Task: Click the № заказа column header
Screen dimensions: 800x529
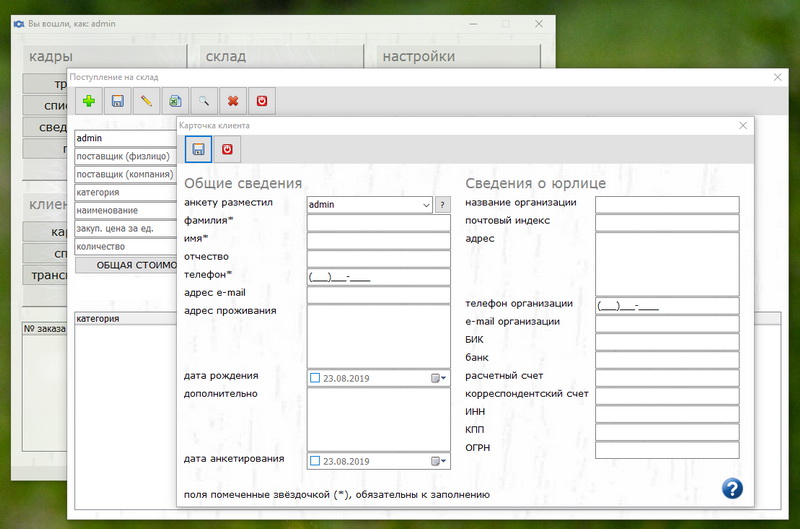Action: click(x=44, y=329)
